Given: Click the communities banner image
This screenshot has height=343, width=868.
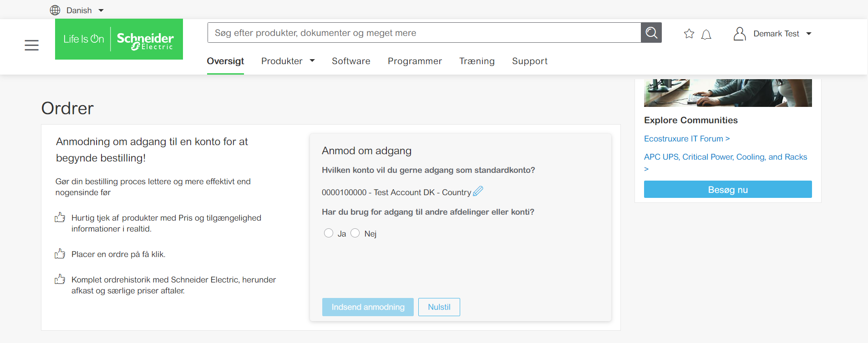Looking at the screenshot, I should pyautogui.click(x=728, y=93).
